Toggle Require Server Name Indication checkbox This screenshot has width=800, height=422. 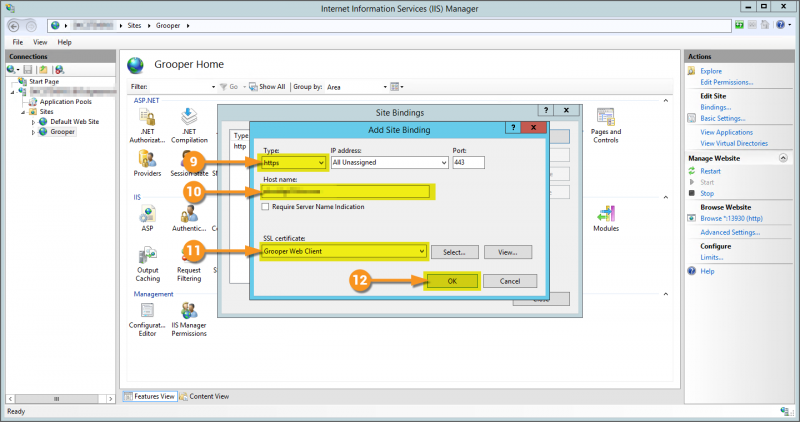point(265,207)
